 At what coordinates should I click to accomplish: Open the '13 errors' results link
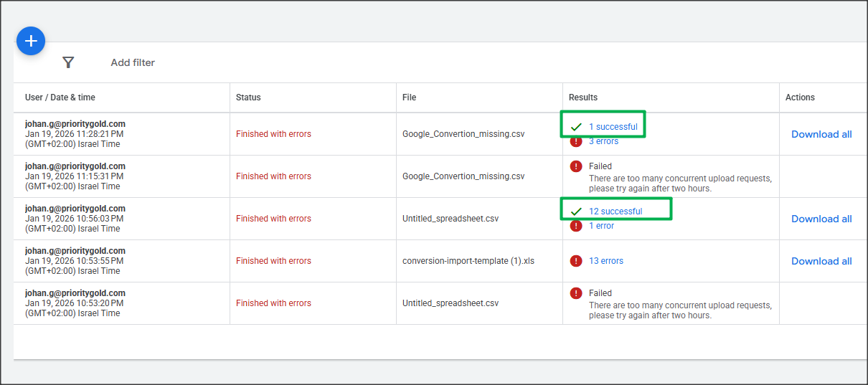[x=605, y=261]
